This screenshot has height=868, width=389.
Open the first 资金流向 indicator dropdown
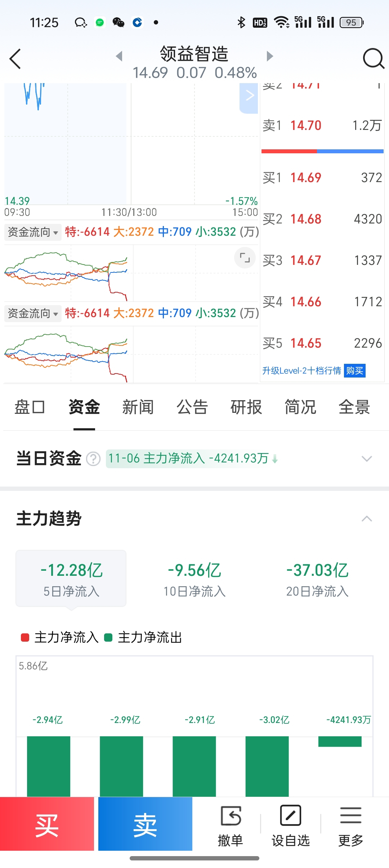33,232
